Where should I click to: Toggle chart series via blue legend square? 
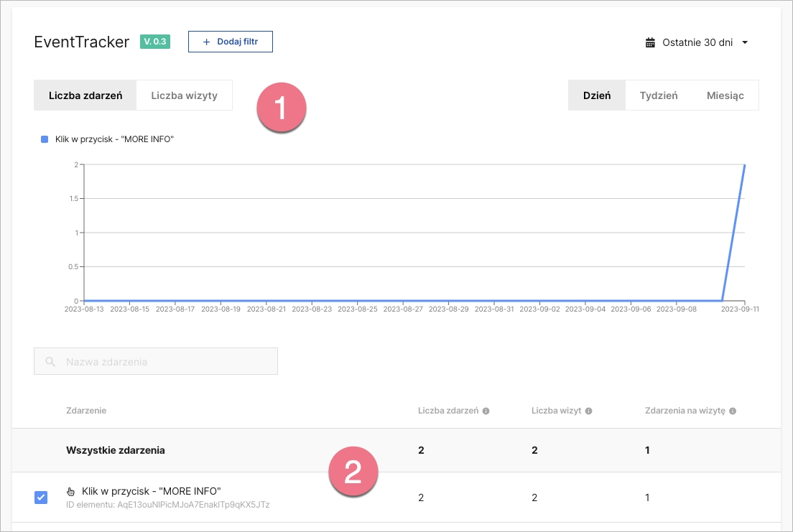[x=45, y=139]
